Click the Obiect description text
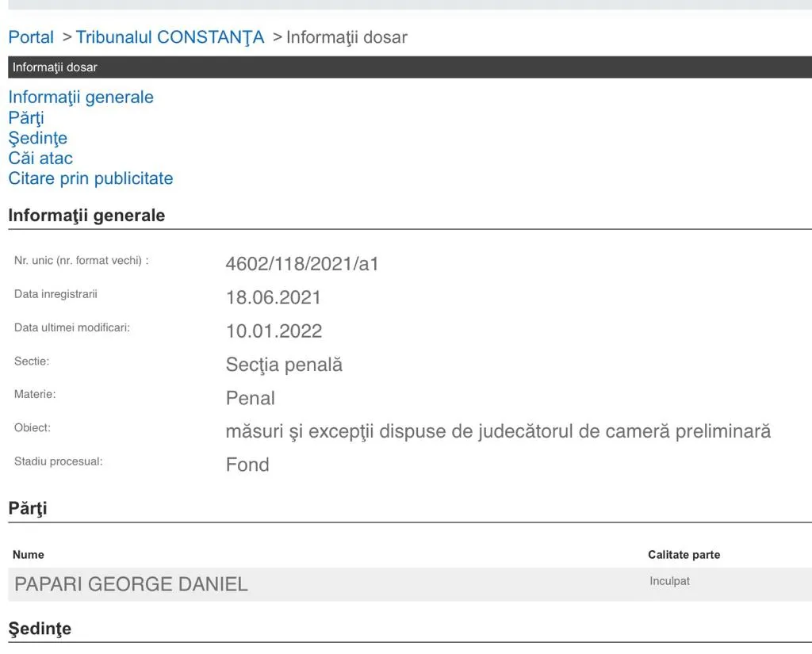This screenshot has width=812, height=654. pos(498,431)
